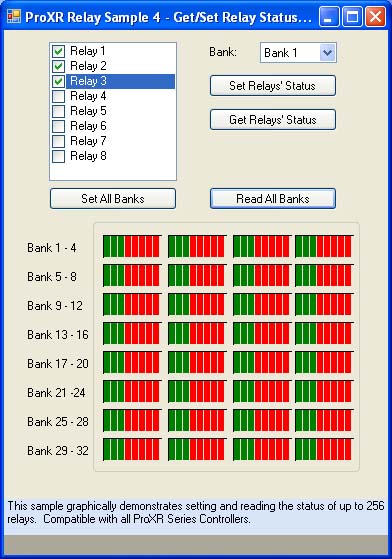392x559 pixels.
Task: Click the Bank 13 - 16 row label
Action: 58,335
